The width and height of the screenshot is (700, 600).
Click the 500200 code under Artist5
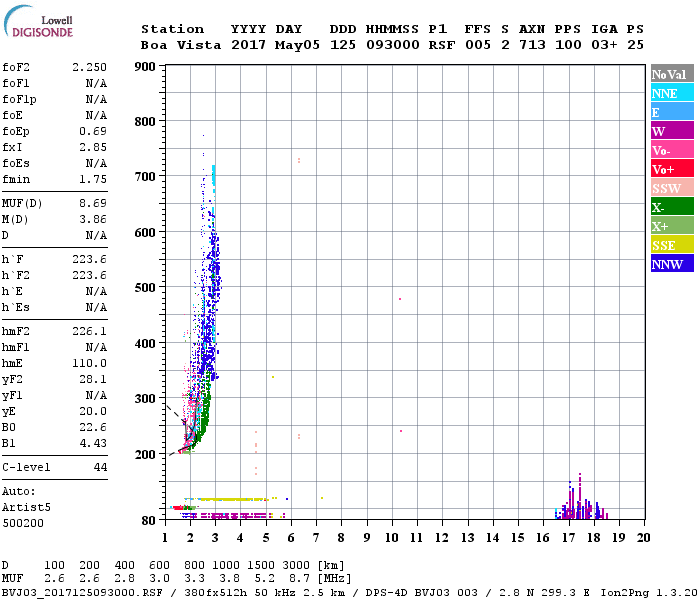(23, 523)
